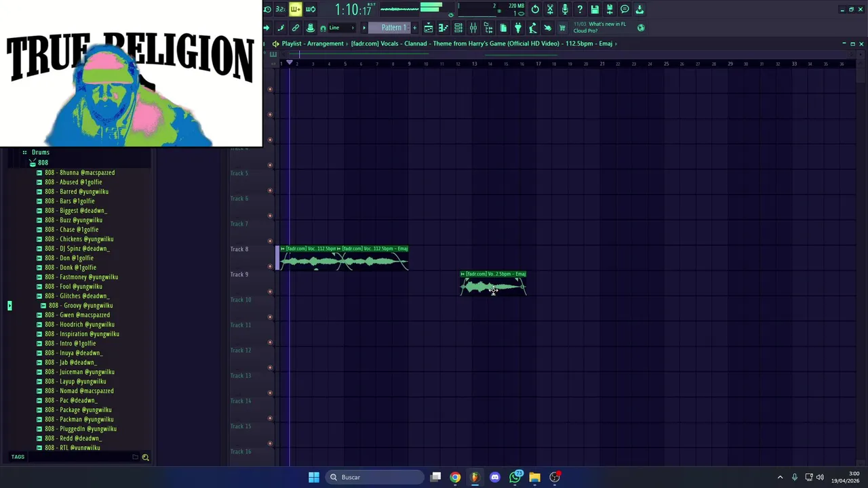
Task: Open pattern menu arrow left of Pattern 1
Action: click(364, 28)
